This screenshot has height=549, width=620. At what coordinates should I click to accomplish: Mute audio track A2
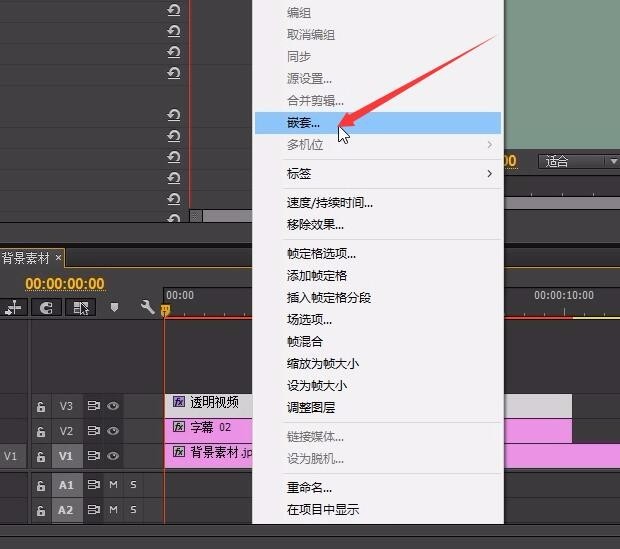(x=113, y=509)
